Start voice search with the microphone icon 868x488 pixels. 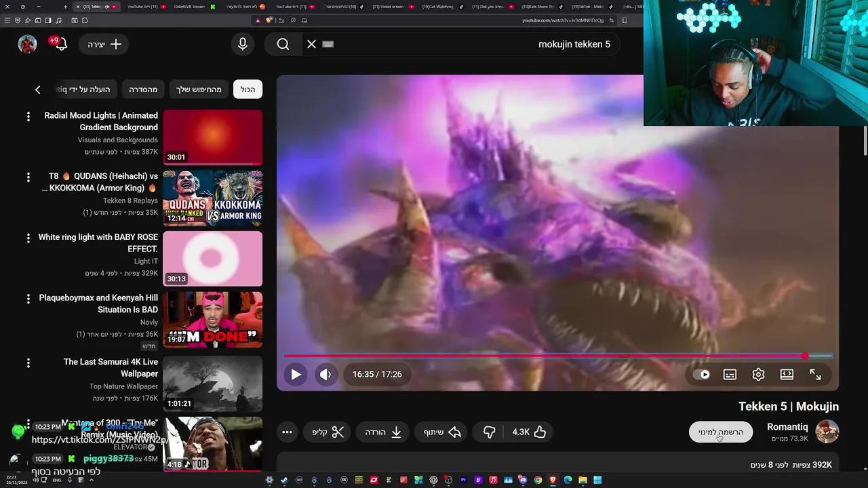(x=243, y=44)
